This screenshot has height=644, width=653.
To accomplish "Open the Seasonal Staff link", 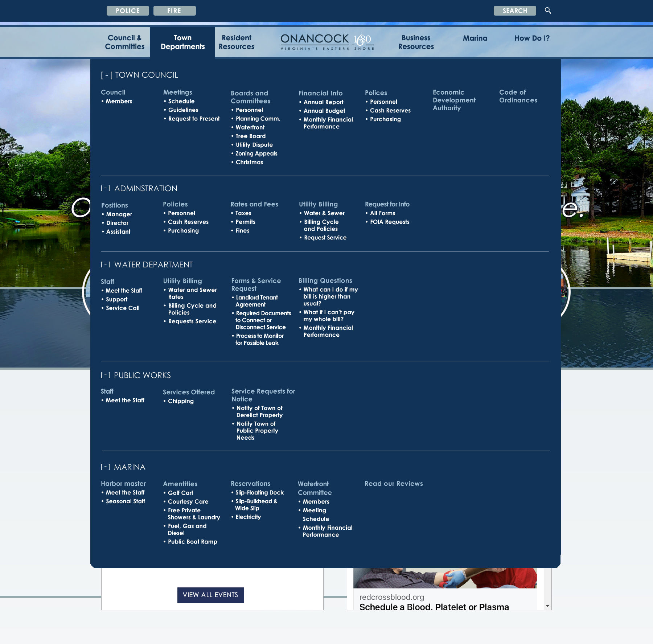I will pyautogui.click(x=126, y=501).
